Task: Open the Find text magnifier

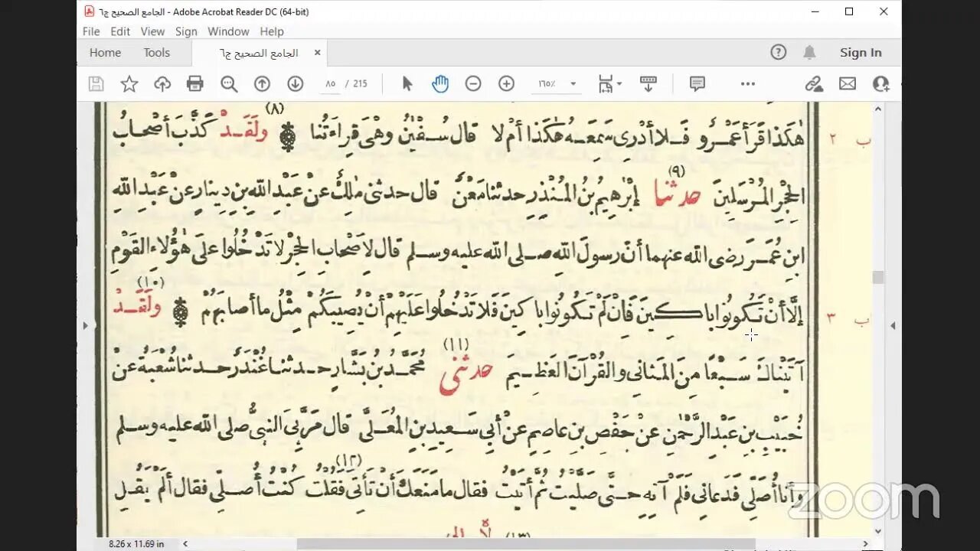Action: click(228, 84)
